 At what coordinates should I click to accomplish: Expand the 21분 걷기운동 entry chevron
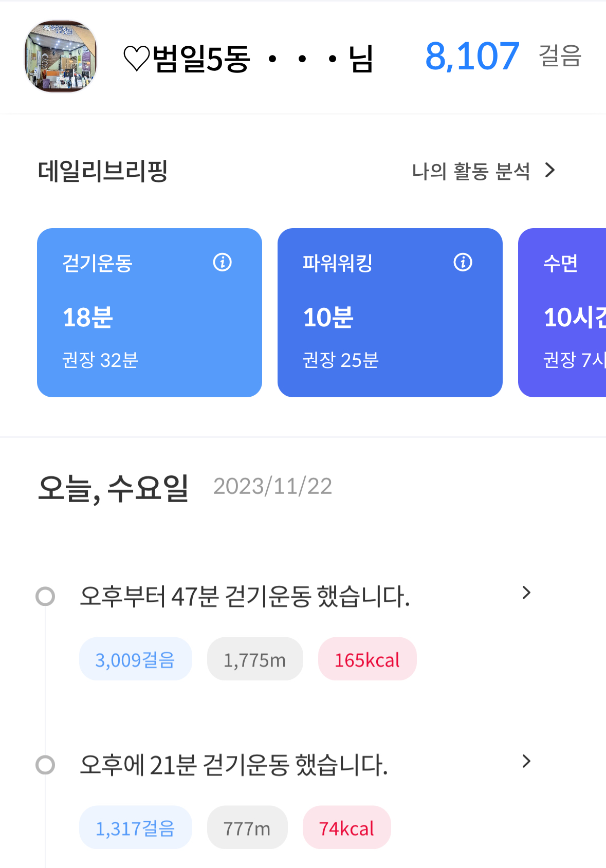click(526, 762)
